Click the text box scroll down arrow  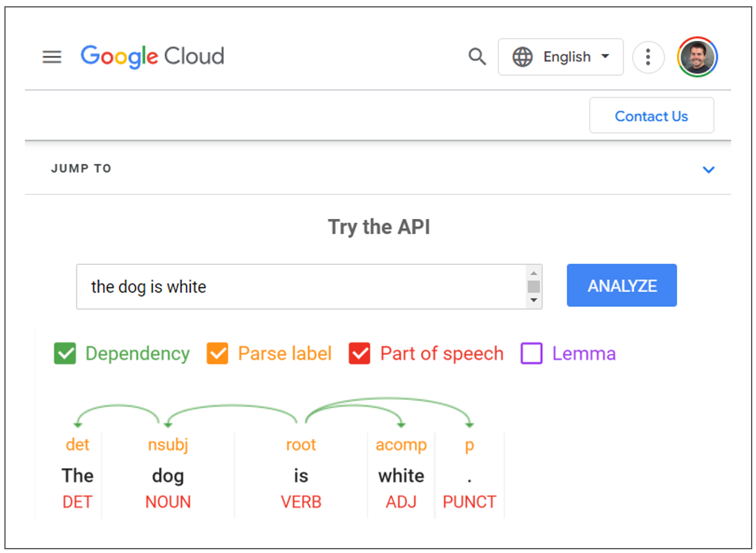tap(533, 300)
